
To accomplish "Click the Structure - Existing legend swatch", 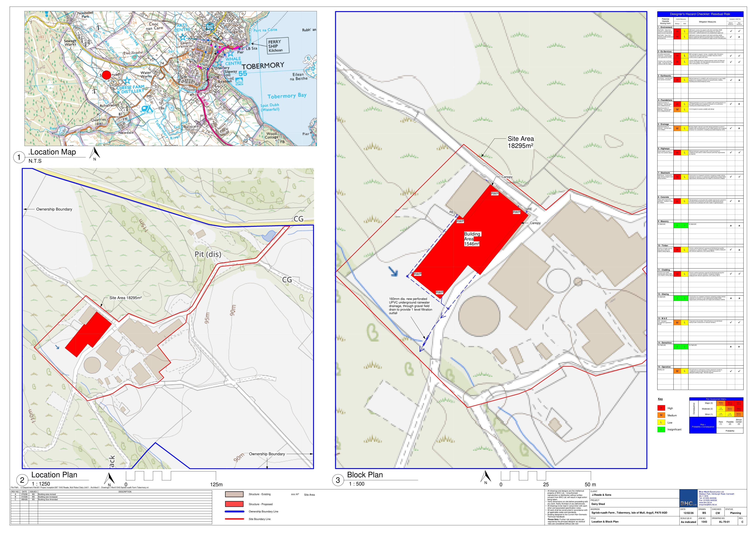I will pyautogui.click(x=234, y=495).
